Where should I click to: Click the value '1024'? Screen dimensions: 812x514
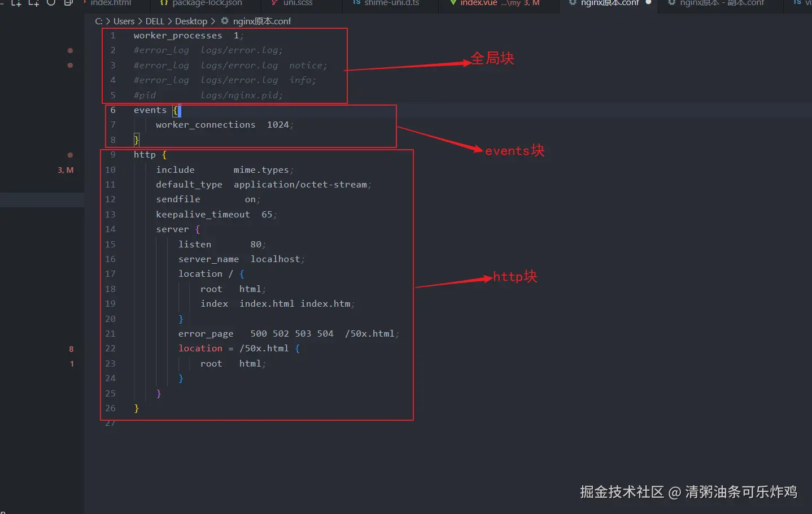pyautogui.click(x=278, y=125)
